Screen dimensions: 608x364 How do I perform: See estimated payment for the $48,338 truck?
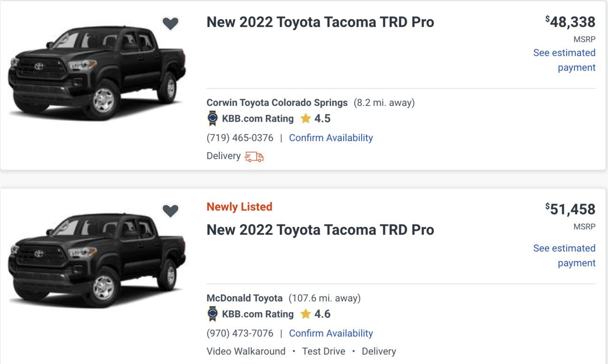coord(564,60)
